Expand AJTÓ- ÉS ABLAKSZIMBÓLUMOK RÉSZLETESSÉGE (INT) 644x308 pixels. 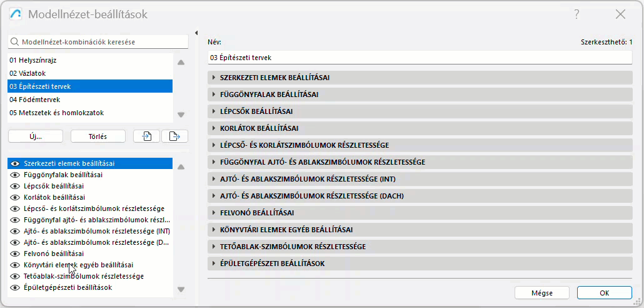pyautogui.click(x=420, y=179)
